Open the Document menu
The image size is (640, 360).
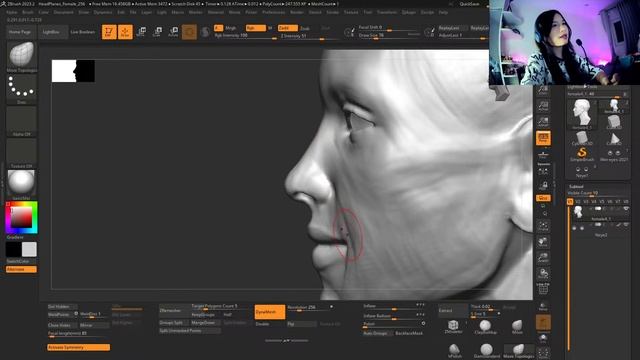[x=64, y=12]
